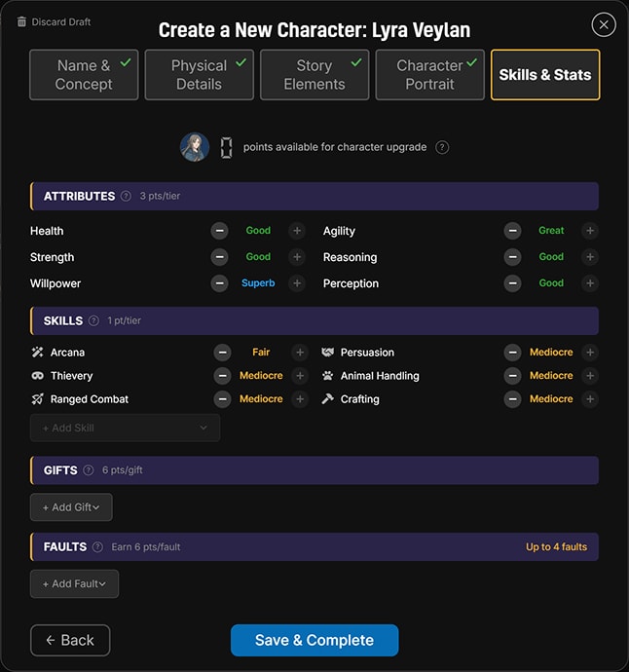The width and height of the screenshot is (629, 672).
Task: Click help icon next to FAULTS header
Action: 97,547
